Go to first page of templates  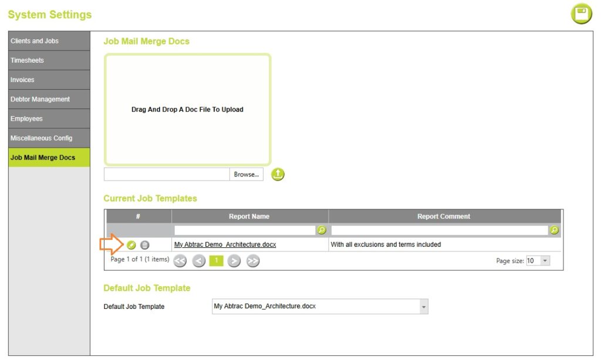coord(180,261)
